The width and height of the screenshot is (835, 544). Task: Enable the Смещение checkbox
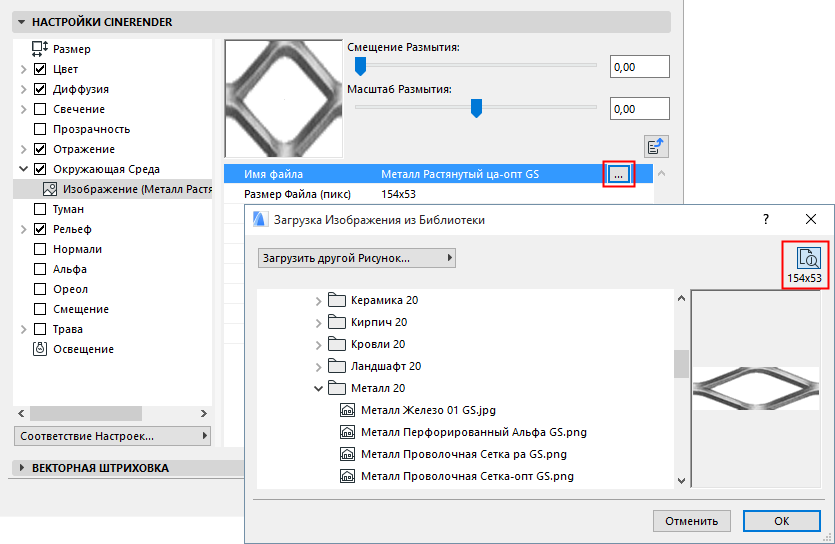tap(40, 309)
